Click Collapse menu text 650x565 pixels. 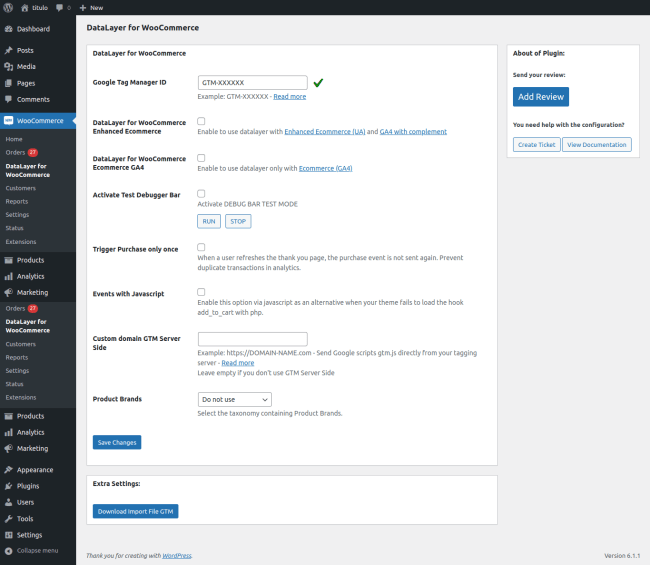coord(37,551)
